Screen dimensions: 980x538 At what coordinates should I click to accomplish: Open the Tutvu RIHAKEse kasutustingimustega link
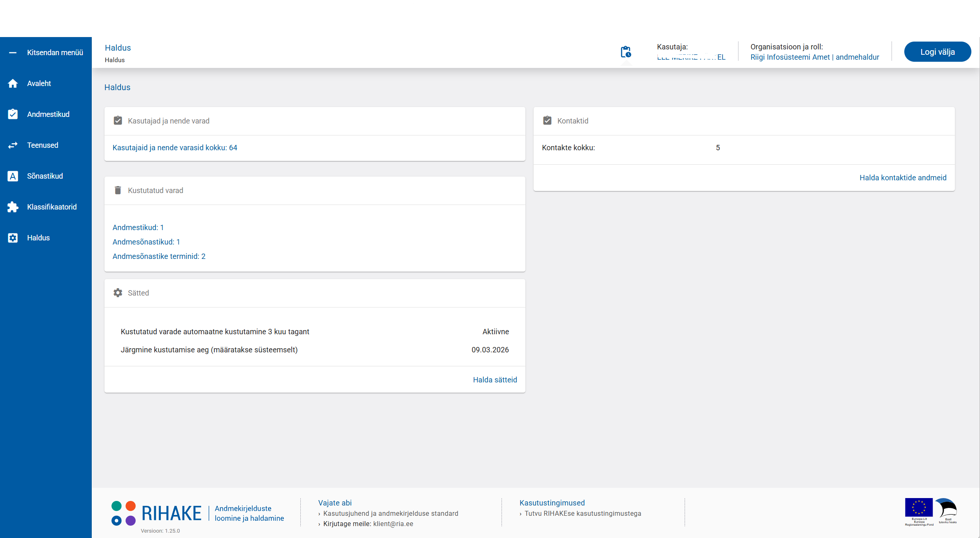tap(583, 513)
